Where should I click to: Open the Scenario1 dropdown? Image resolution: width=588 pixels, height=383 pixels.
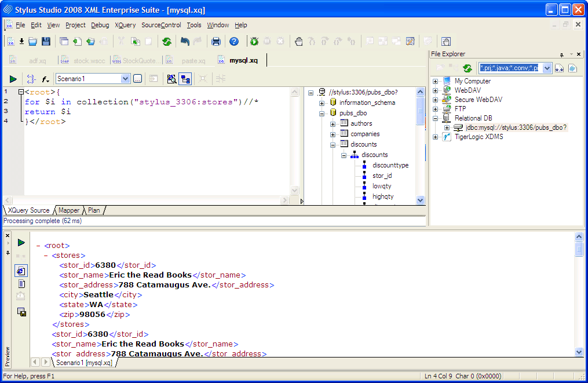[x=125, y=79]
